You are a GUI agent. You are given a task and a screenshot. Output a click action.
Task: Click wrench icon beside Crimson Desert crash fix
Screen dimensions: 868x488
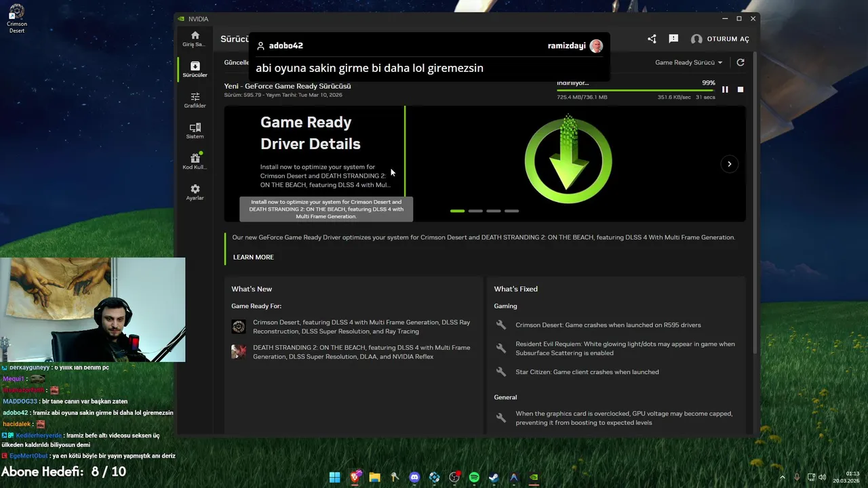[501, 325]
